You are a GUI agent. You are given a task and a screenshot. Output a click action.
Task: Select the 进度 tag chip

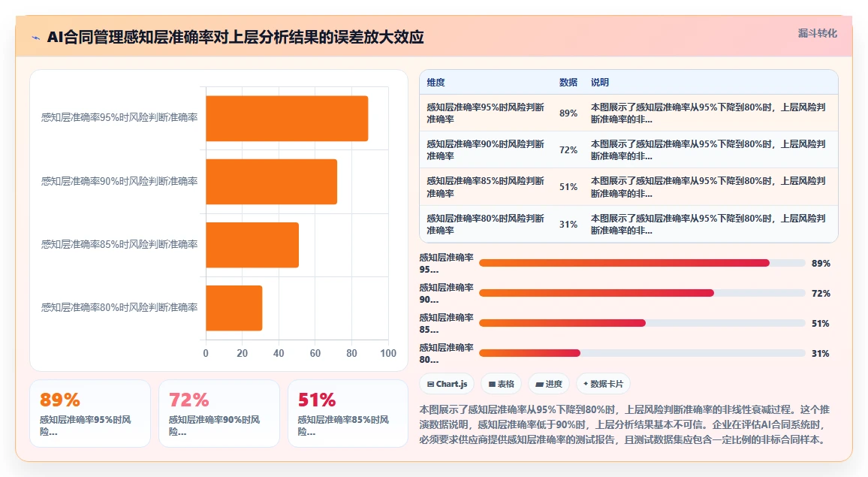point(549,384)
